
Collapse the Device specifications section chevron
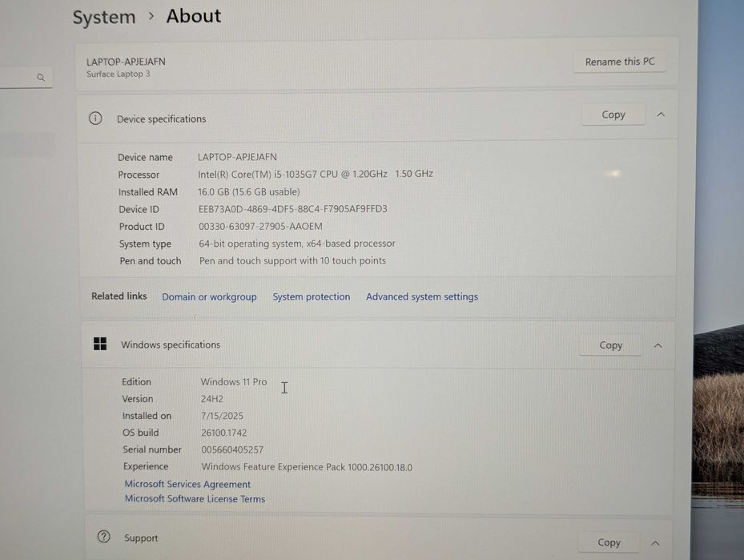click(x=661, y=115)
